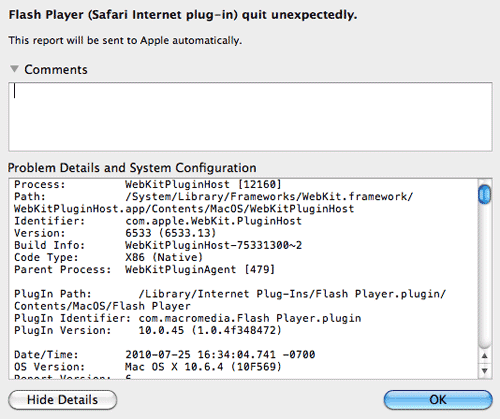The width and height of the screenshot is (500, 420).
Task: Click the scroll down arrow in details pane
Action: (485, 370)
